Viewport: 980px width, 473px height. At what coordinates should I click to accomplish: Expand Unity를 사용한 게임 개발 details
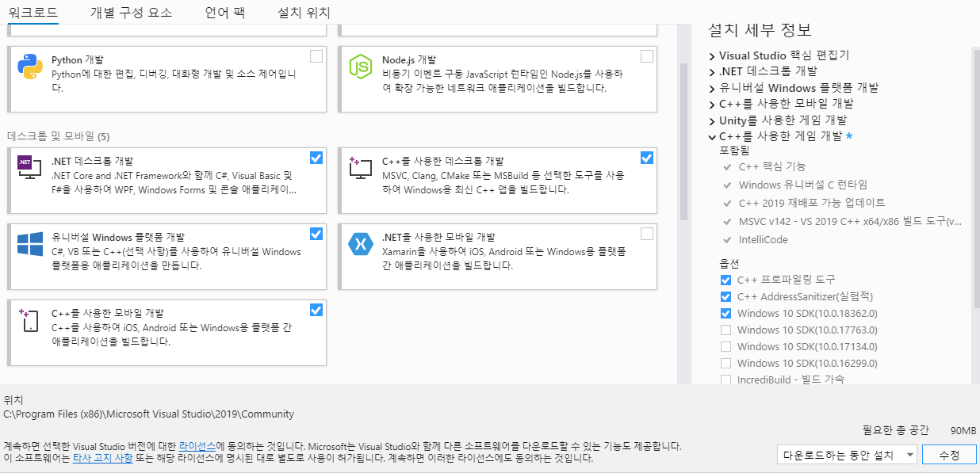coord(712,120)
